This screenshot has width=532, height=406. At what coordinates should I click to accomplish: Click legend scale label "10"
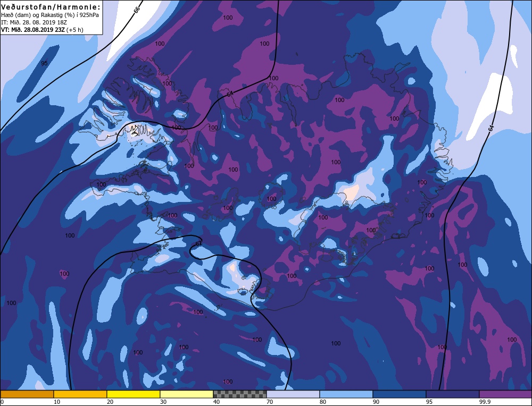tap(57, 402)
